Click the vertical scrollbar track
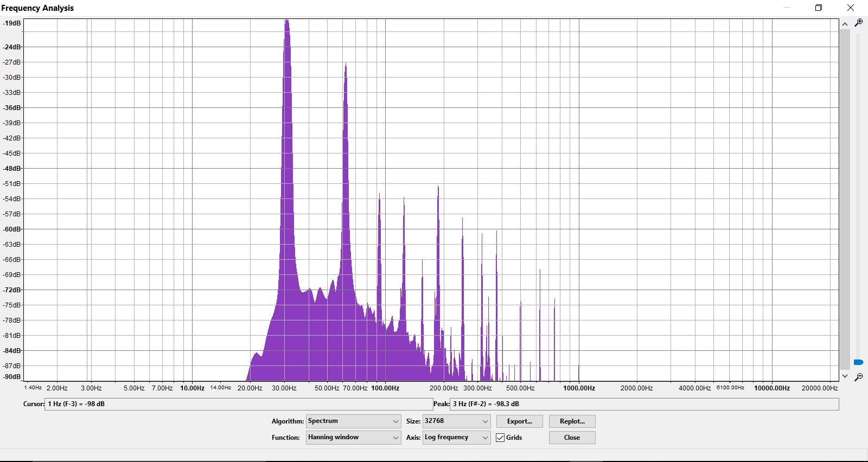 845,200
